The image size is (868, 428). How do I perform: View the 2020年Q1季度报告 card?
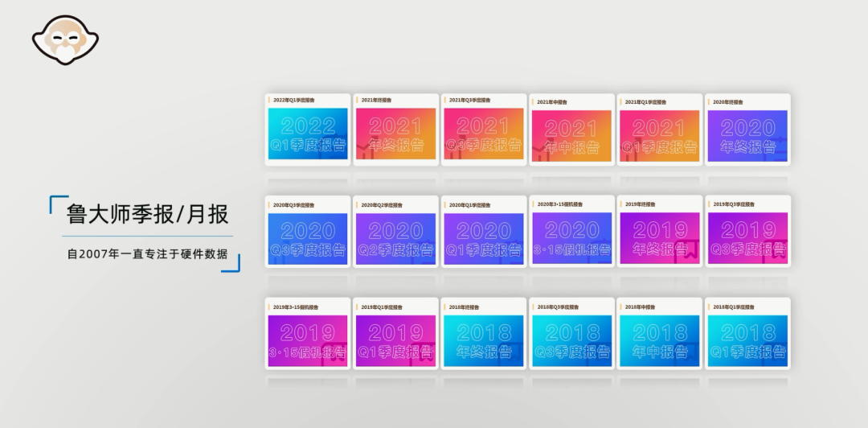pos(484,232)
